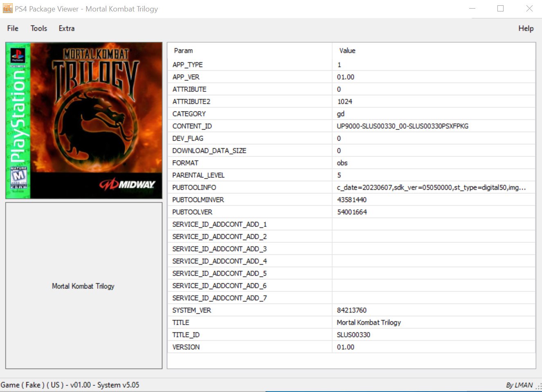Select the ATTRIBUTE row
Viewport: 542px width, 392px height.
(x=351, y=89)
